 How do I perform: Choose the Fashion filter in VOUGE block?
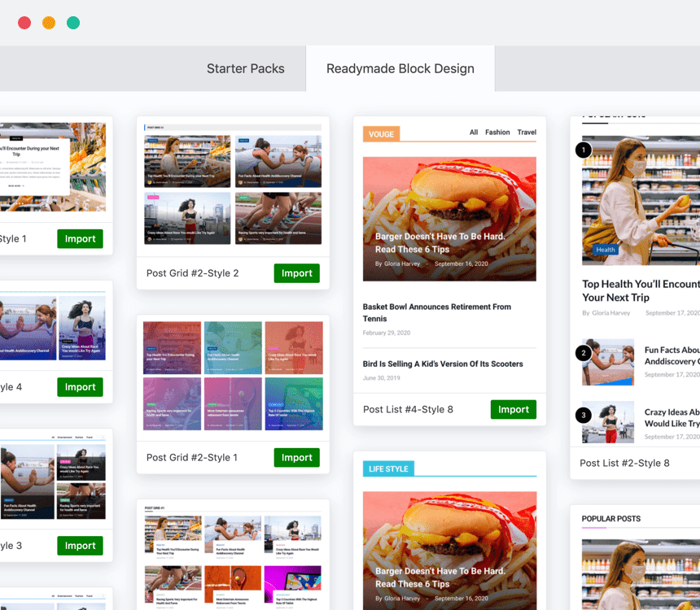pyautogui.click(x=497, y=133)
